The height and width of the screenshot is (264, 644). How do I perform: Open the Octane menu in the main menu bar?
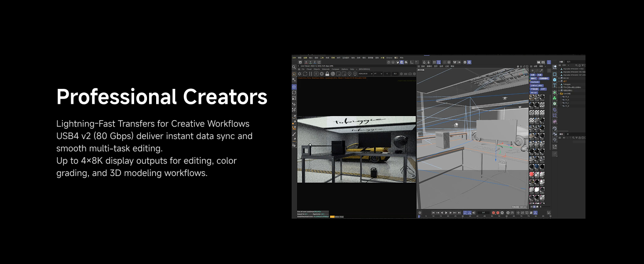pyautogui.click(x=389, y=58)
